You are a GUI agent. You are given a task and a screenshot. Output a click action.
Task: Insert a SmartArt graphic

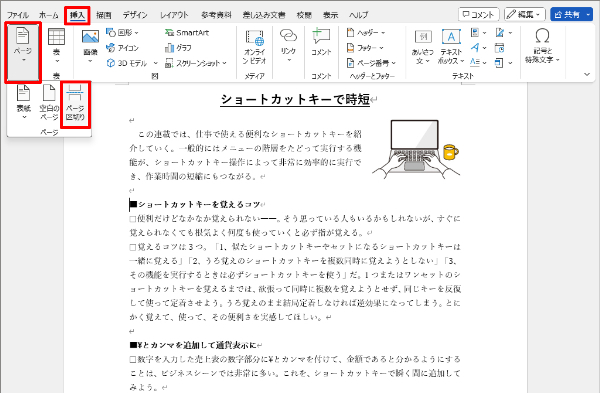coord(187,33)
